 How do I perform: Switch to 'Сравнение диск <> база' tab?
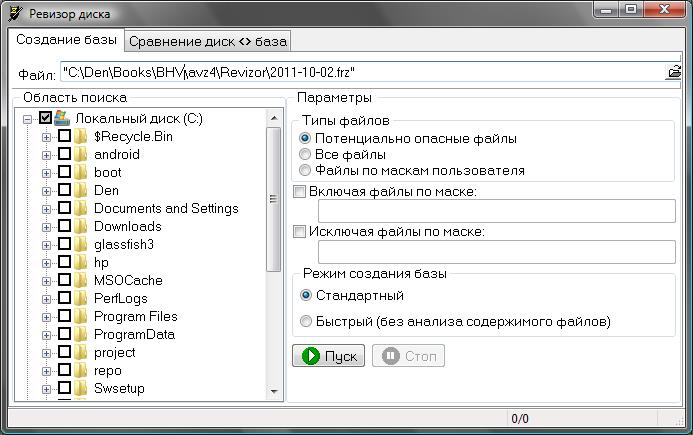[207, 41]
